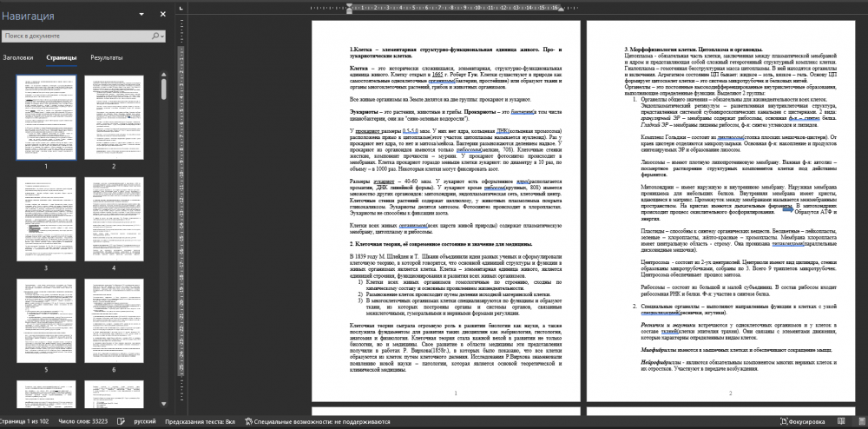Select page 2 thumbnail
868x429 pixels.
[114, 118]
